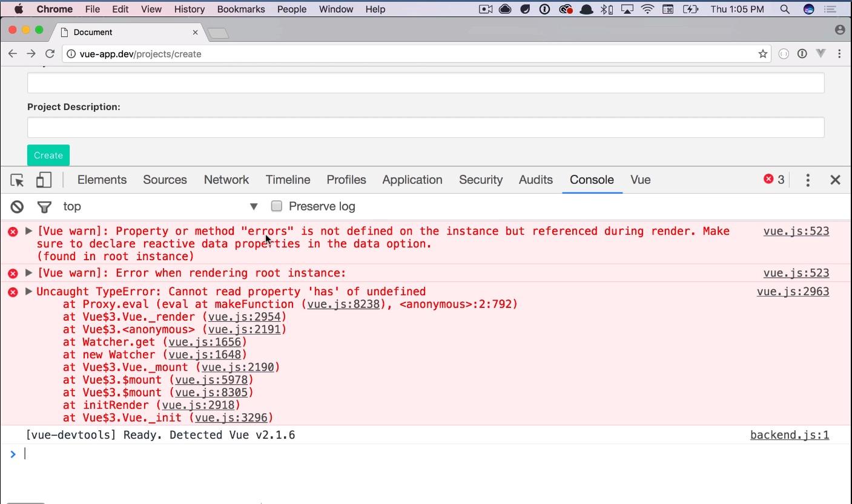Open the Chrome File menu
The height and width of the screenshot is (504, 852).
93,9
